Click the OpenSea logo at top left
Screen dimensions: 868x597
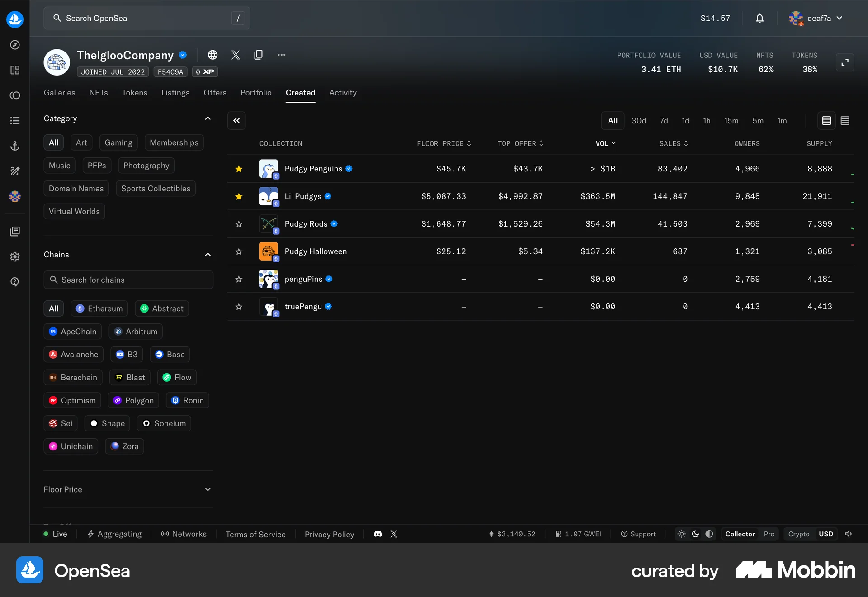point(15,19)
